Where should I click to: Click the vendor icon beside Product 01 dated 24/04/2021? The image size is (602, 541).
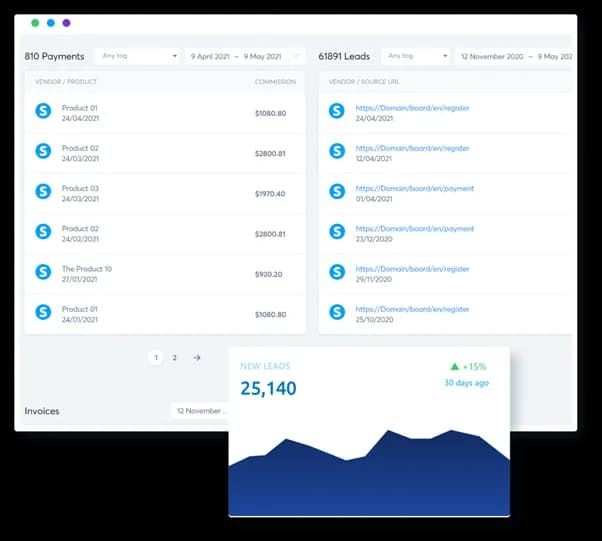click(x=43, y=111)
